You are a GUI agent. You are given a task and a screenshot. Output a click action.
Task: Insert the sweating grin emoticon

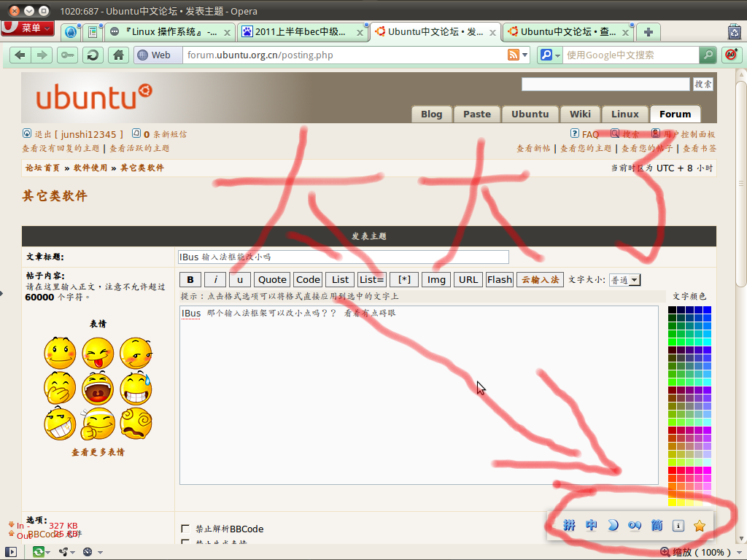(136, 388)
